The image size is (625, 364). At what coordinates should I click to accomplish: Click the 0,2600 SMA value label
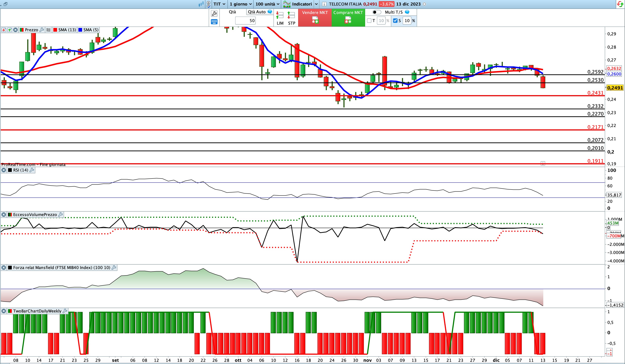tap(614, 74)
